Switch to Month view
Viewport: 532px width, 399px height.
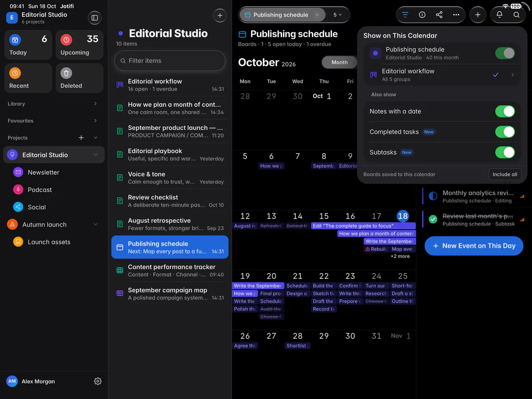[340, 63]
